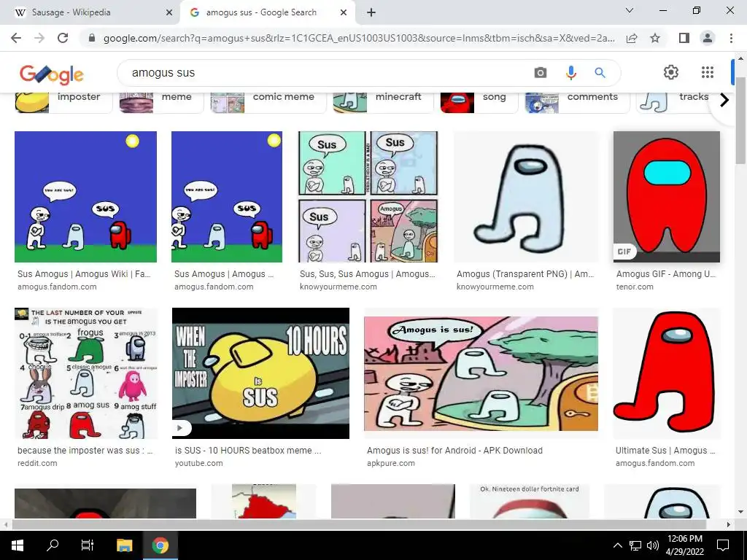View site security lock information
This screenshot has width=747, height=560.
click(93, 38)
